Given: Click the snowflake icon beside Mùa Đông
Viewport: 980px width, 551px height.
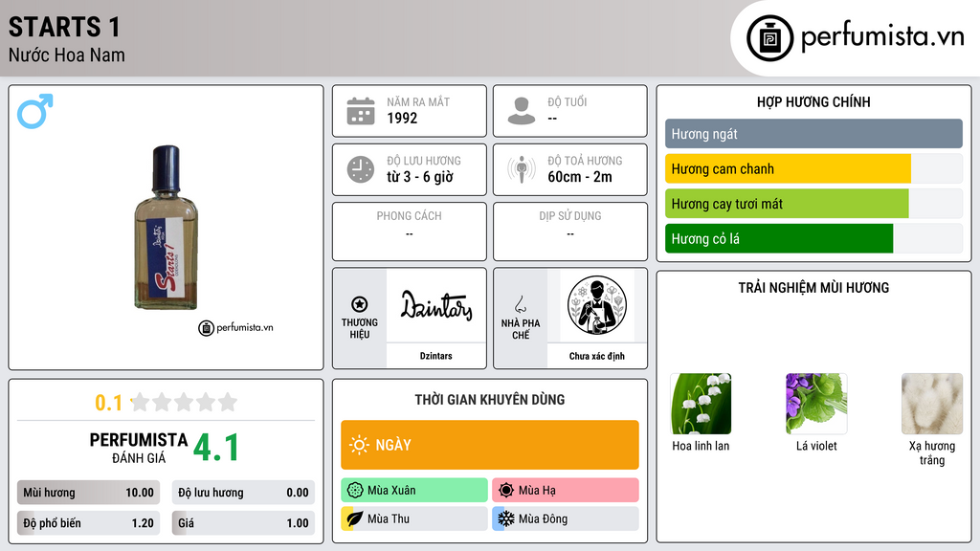Looking at the screenshot, I should pos(506,518).
